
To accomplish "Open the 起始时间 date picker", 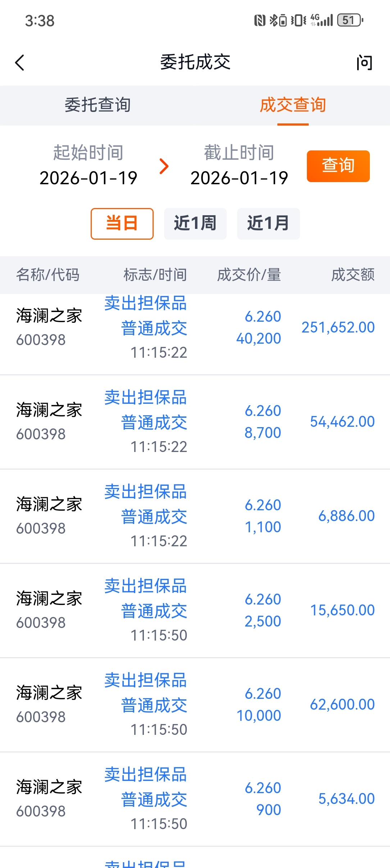I will coord(88,166).
